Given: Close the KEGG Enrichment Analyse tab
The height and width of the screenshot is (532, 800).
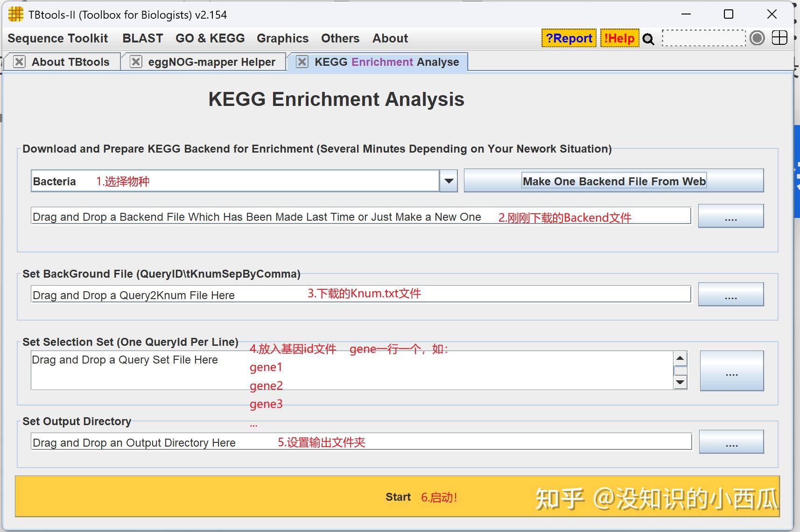Looking at the screenshot, I should pos(302,62).
